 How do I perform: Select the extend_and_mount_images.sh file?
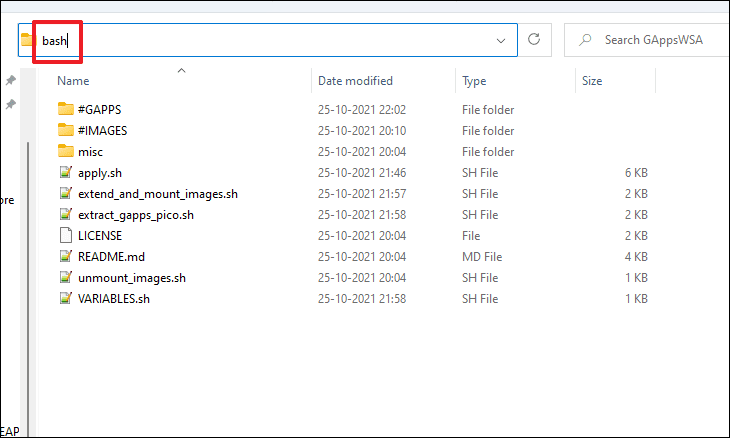click(x=158, y=194)
